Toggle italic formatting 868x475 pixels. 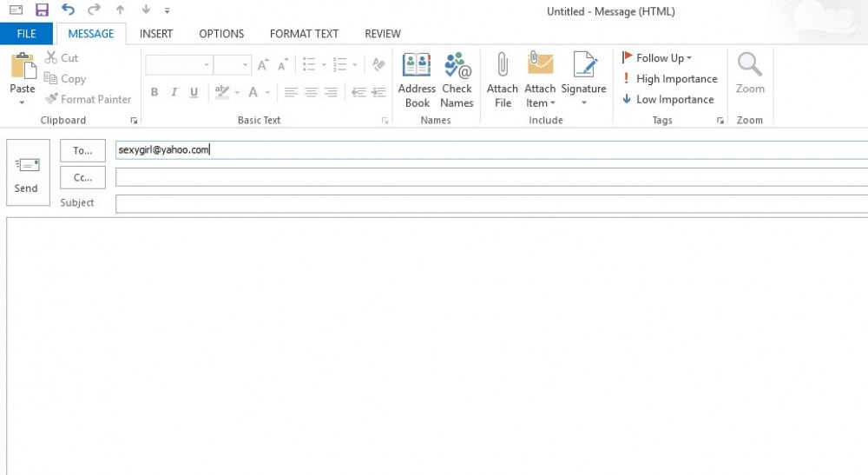(x=174, y=92)
